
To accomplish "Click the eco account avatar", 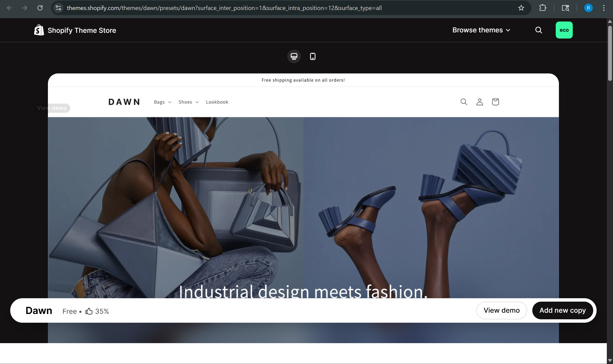I will click(564, 30).
